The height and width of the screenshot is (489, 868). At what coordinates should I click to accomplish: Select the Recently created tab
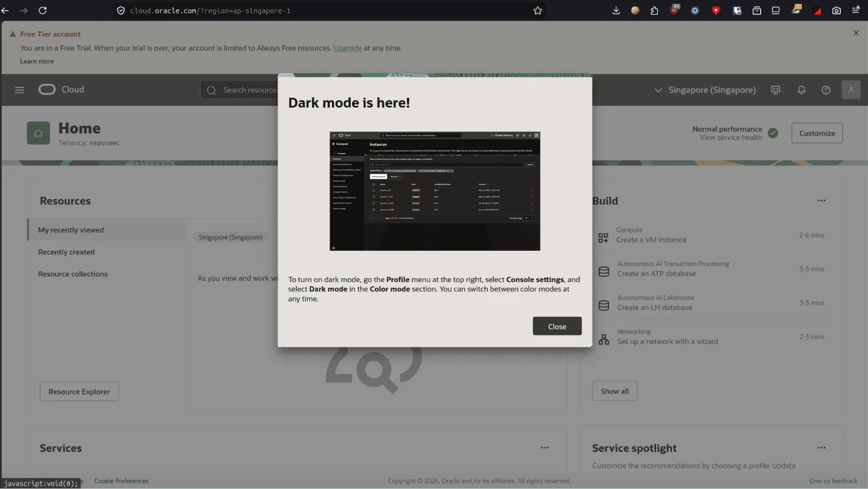click(x=106, y=252)
